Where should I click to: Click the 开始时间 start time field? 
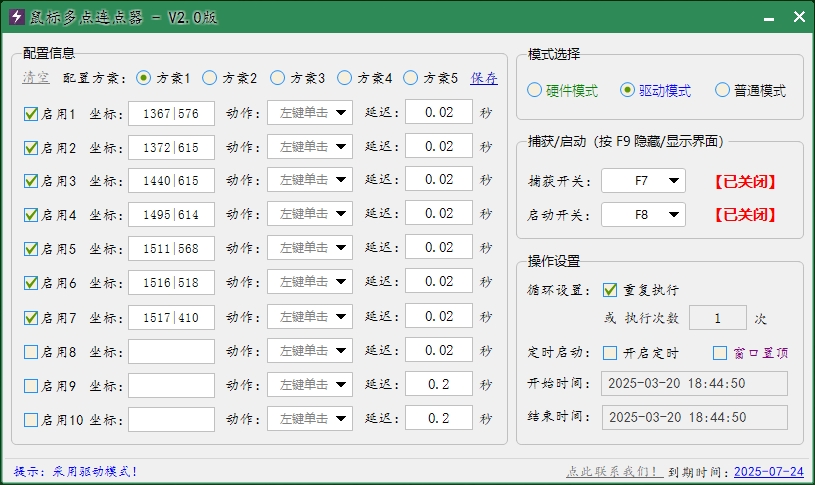(694, 384)
